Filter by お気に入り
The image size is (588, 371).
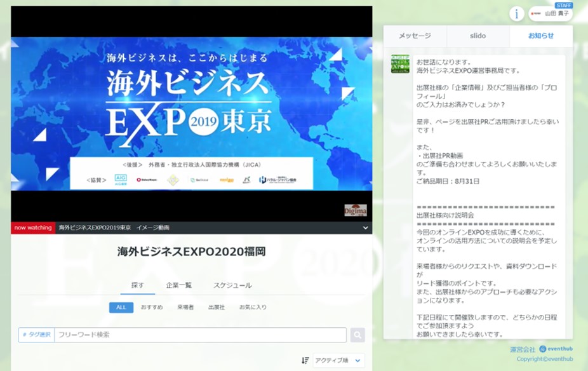(x=253, y=307)
